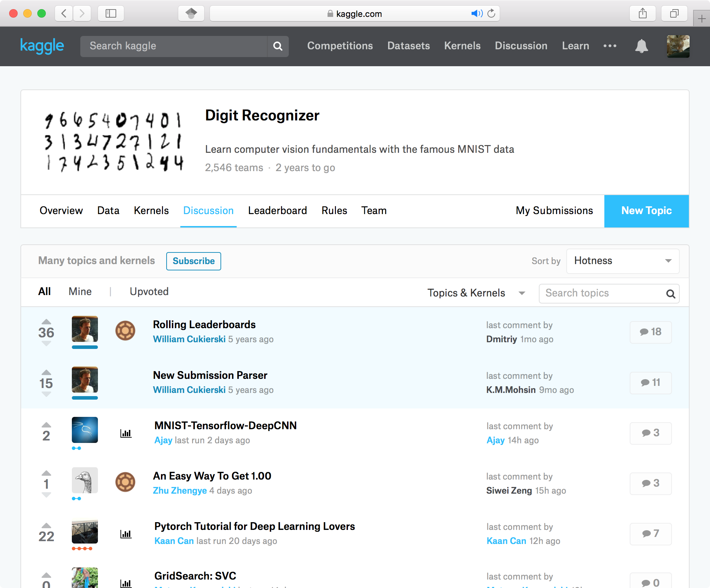This screenshot has height=588, width=710.
Task: Open user profile avatar menu
Action: pyautogui.click(x=678, y=46)
